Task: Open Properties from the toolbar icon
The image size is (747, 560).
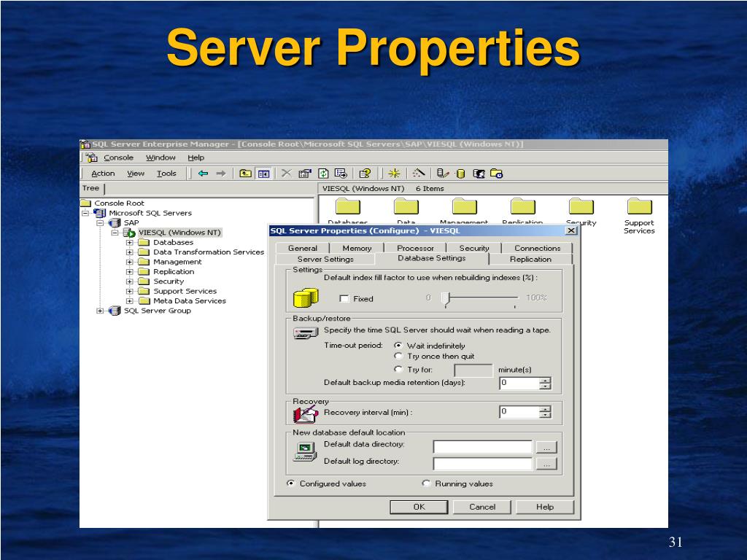Action: tap(305, 174)
